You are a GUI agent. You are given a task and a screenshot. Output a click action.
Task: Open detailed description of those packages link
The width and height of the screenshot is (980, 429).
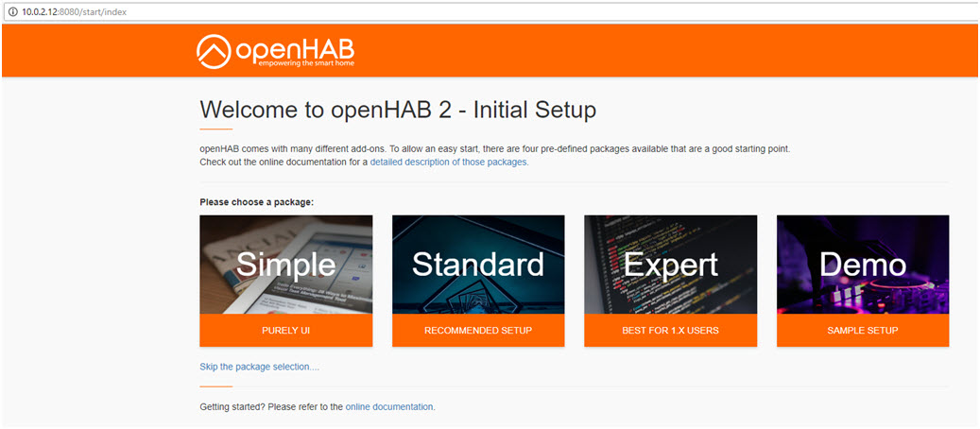click(448, 162)
